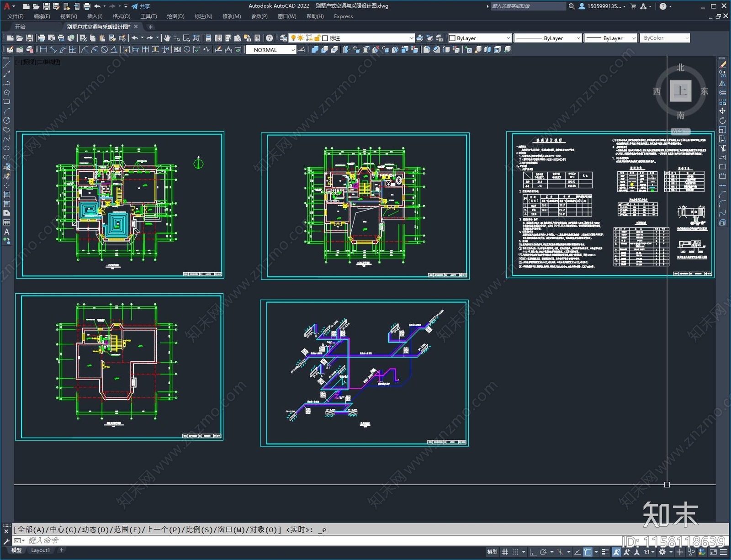Select the Polygon drawing tool
Image resolution: width=731 pixels, height=560 pixels.
click(x=6, y=93)
